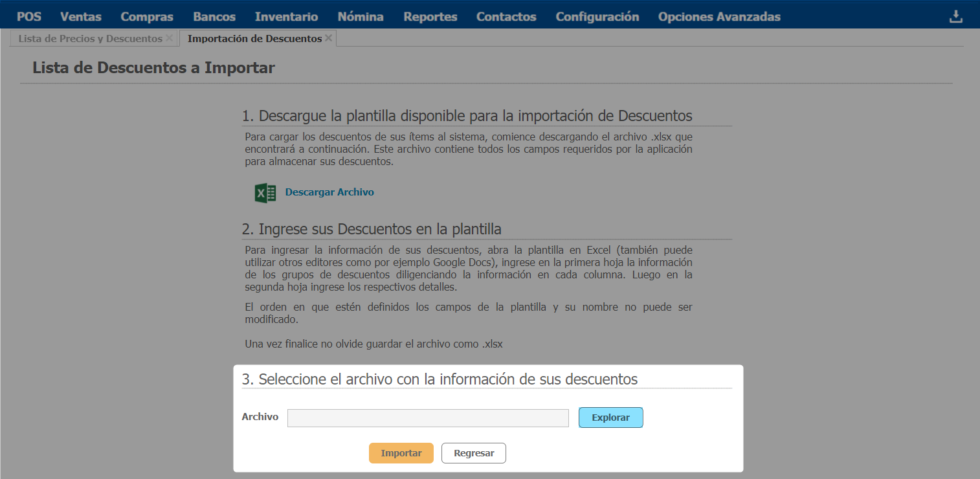The height and width of the screenshot is (479, 980).
Task: Open the Contactos menu
Action: [506, 17]
